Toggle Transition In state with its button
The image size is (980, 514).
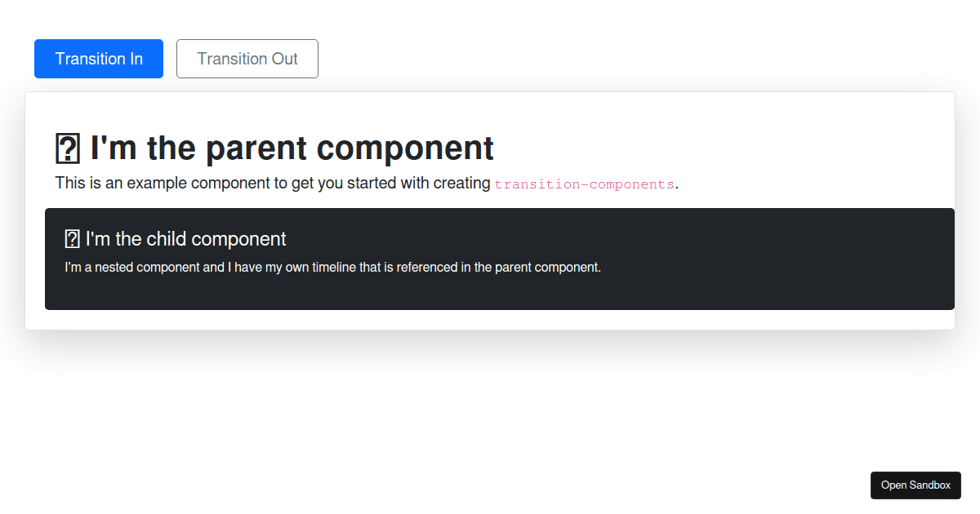pyautogui.click(x=98, y=58)
